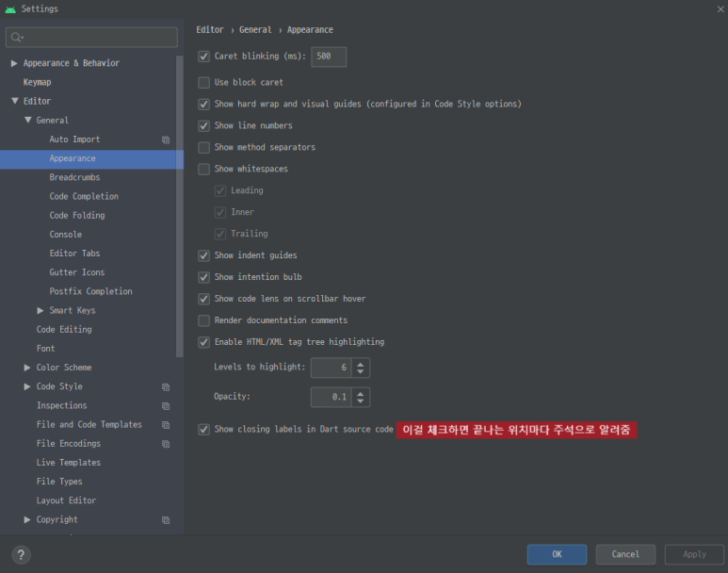Viewport: 728px width, 573px height.
Task: Click the Opacity value field
Action: click(x=331, y=397)
